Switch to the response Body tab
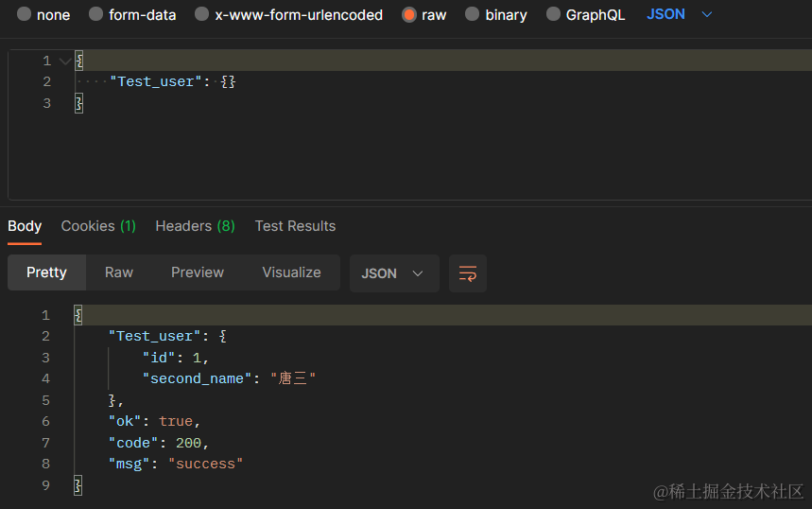The height and width of the screenshot is (509, 812). (25, 226)
